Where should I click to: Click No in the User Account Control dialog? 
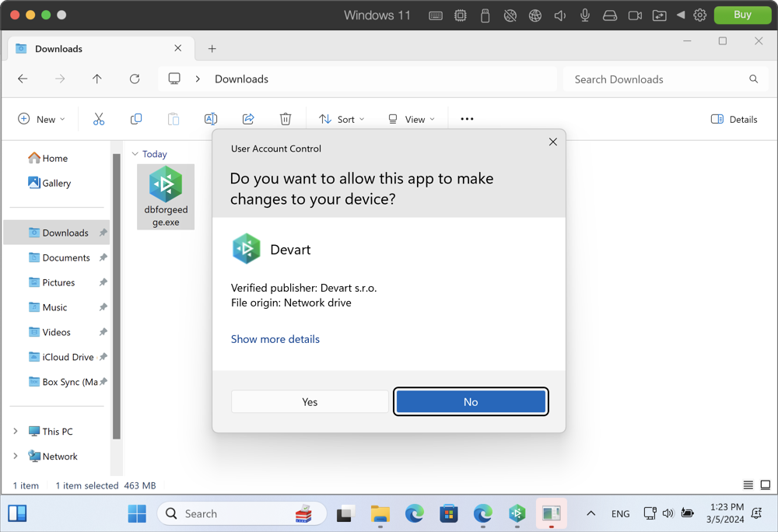point(471,401)
